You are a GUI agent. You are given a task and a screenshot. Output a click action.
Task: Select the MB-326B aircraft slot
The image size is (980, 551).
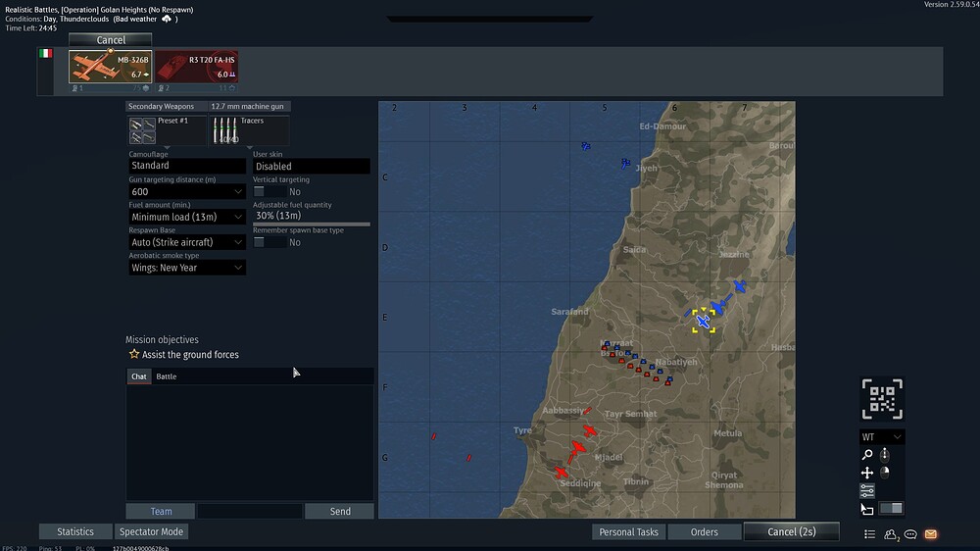tap(110, 67)
